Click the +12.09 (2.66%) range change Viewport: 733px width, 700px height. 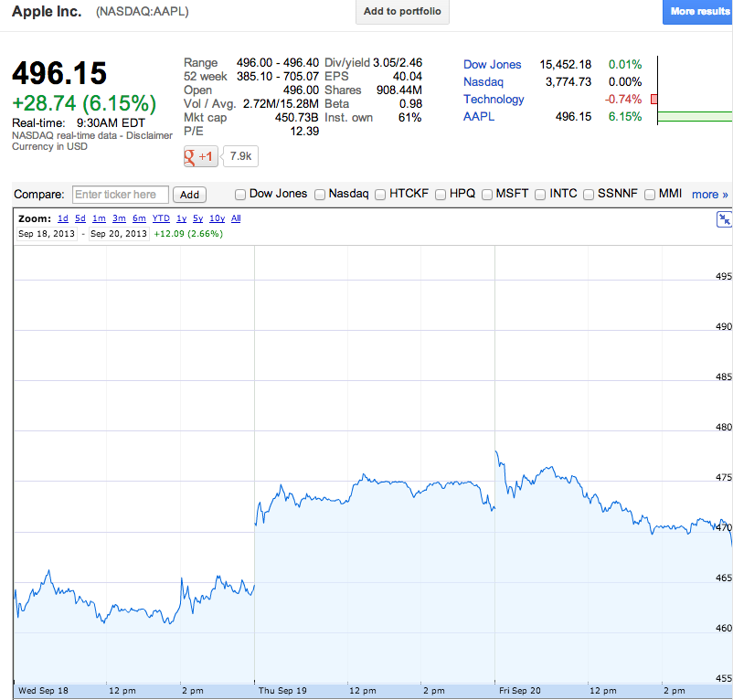[188, 234]
